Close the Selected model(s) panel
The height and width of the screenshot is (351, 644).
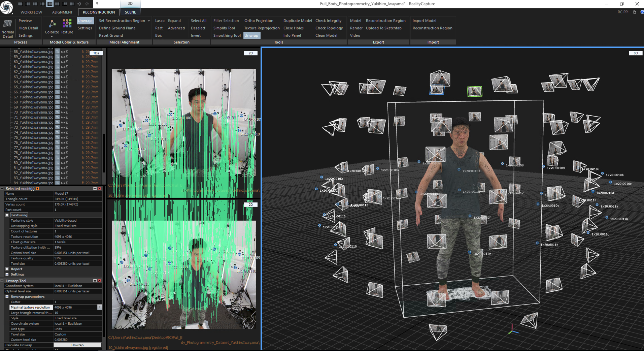99,189
